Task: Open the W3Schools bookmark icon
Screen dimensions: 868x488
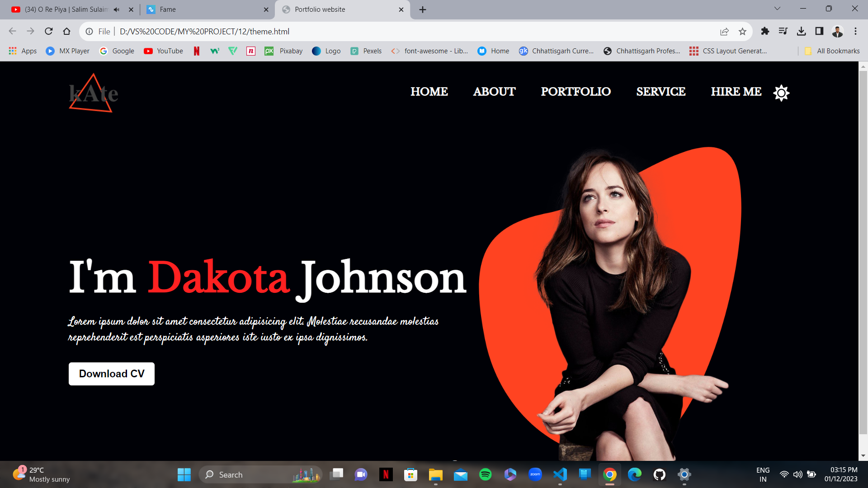Action: pyautogui.click(x=215, y=51)
